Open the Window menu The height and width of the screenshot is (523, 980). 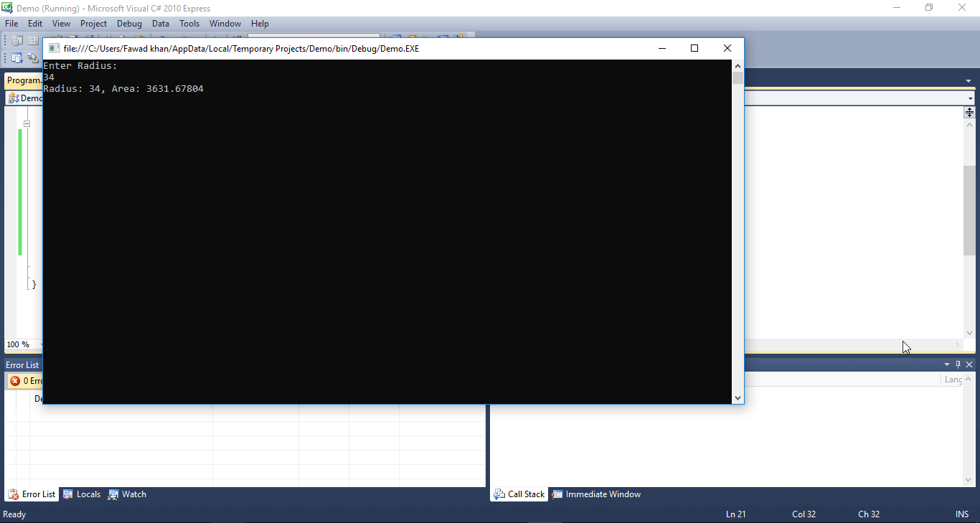pyautogui.click(x=225, y=24)
